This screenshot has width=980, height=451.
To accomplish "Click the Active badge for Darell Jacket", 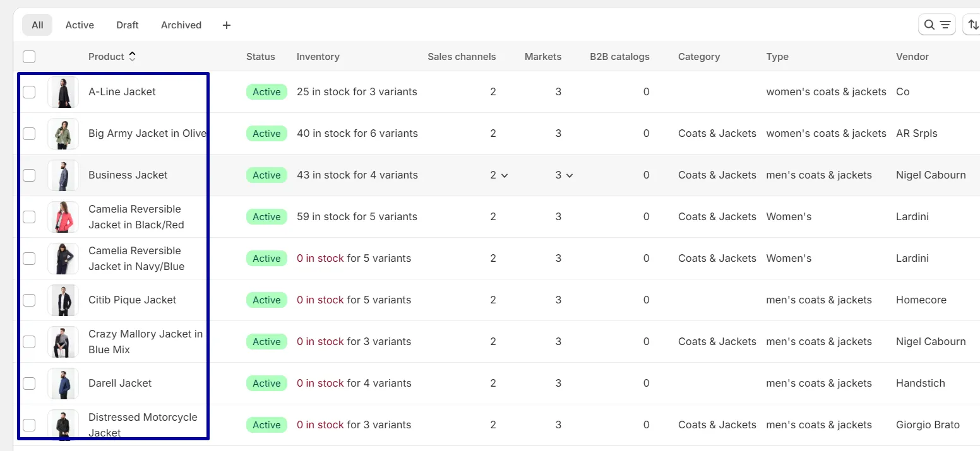I will (x=266, y=384).
